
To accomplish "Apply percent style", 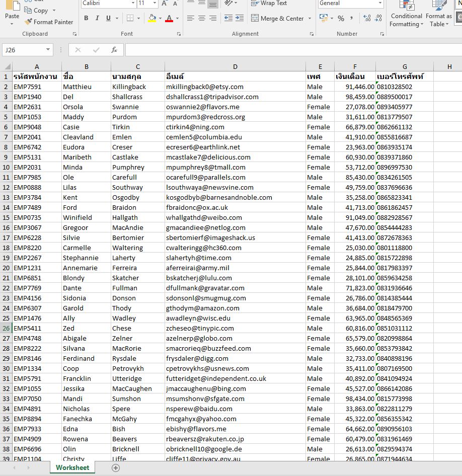I will click(341, 19).
